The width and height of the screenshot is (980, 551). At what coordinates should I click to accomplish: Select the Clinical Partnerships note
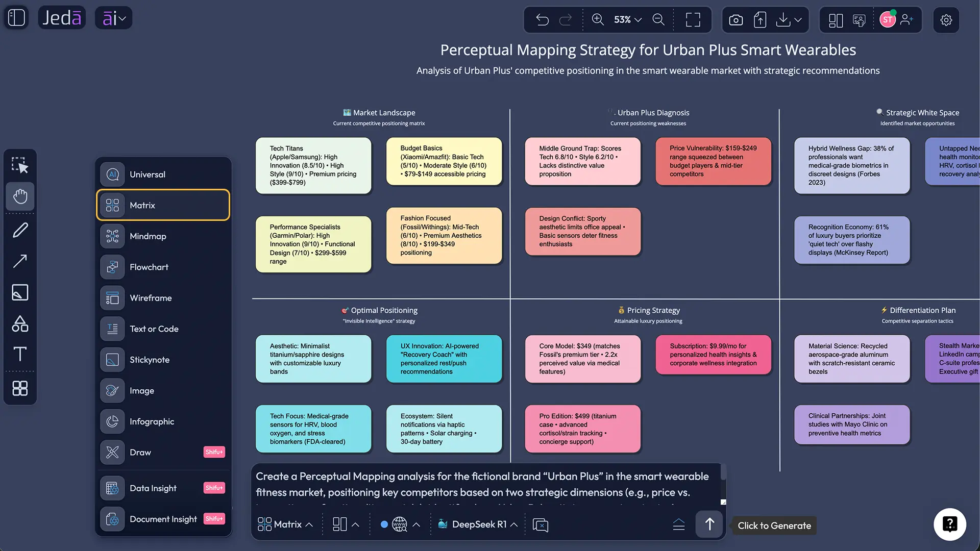click(852, 424)
